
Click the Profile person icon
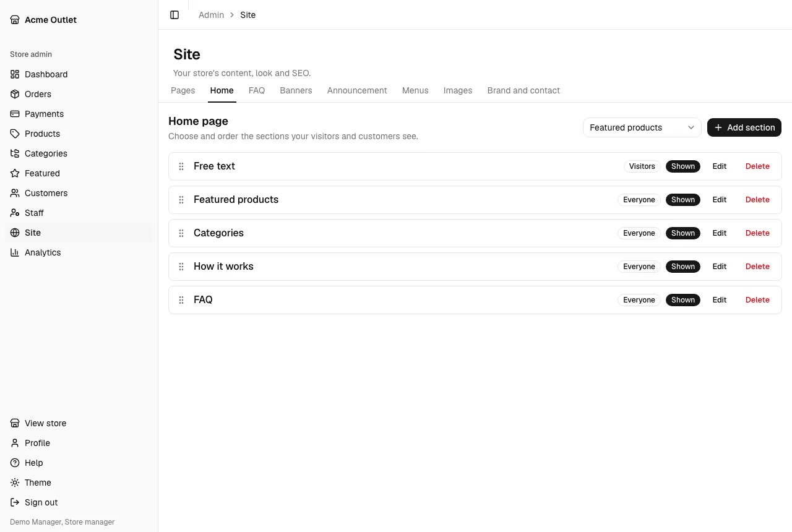15,443
